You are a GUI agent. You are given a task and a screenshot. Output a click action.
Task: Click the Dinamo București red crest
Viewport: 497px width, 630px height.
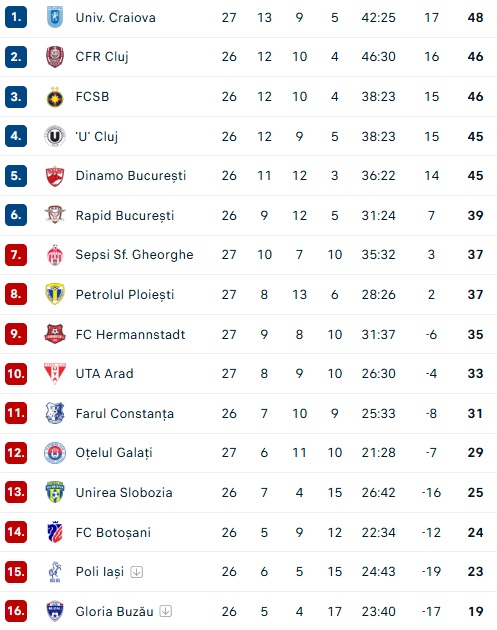(x=55, y=176)
